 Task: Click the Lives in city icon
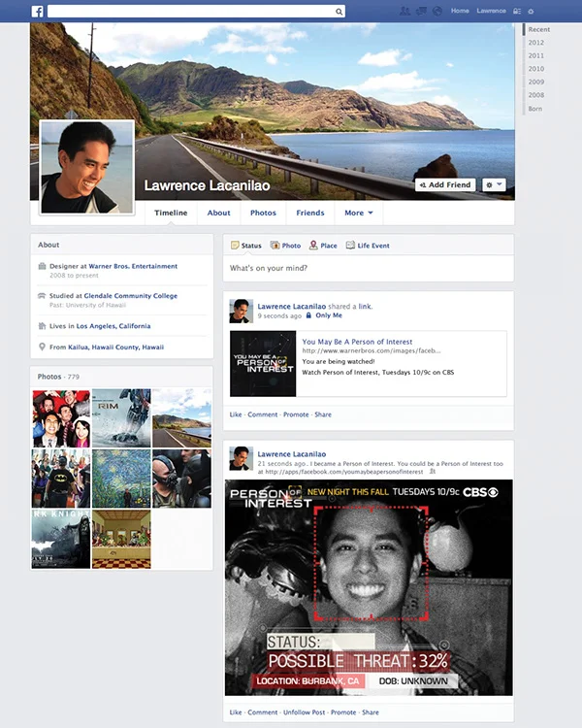[42, 326]
